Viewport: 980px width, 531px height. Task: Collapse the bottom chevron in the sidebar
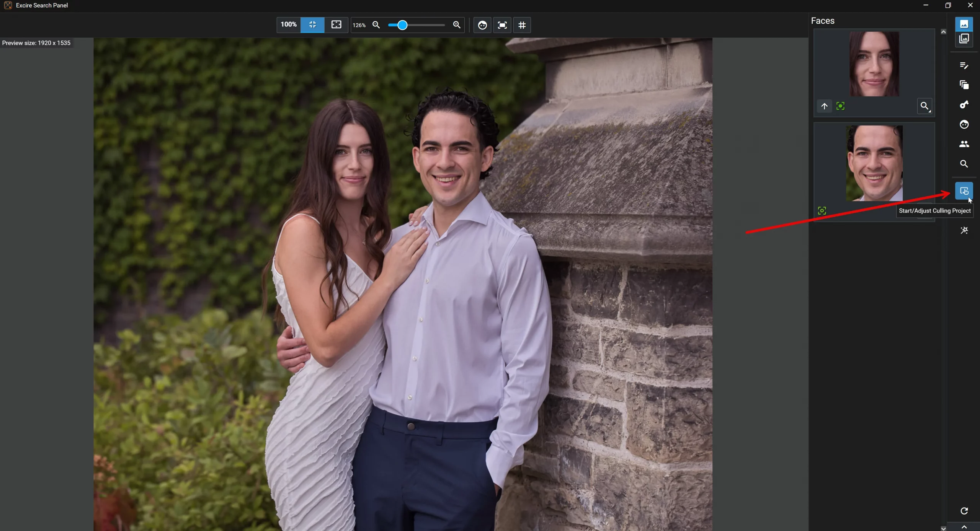point(964,527)
